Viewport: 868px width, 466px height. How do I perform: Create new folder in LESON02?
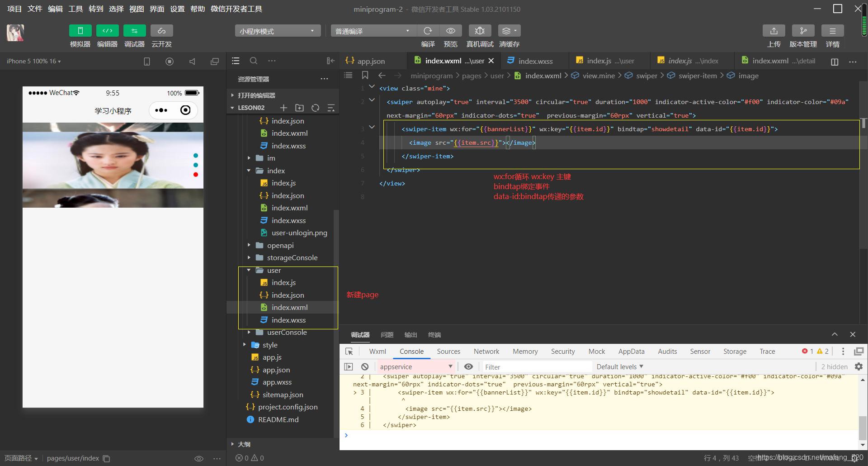point(299,108)
